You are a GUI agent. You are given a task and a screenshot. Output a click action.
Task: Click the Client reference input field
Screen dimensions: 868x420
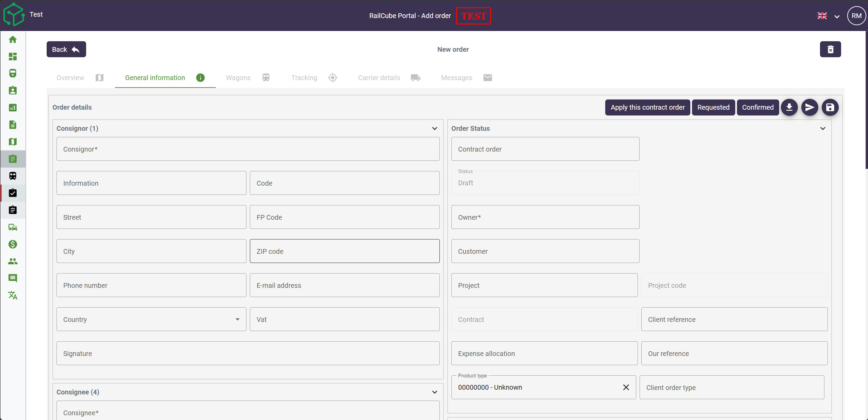(x=734, y=319)
